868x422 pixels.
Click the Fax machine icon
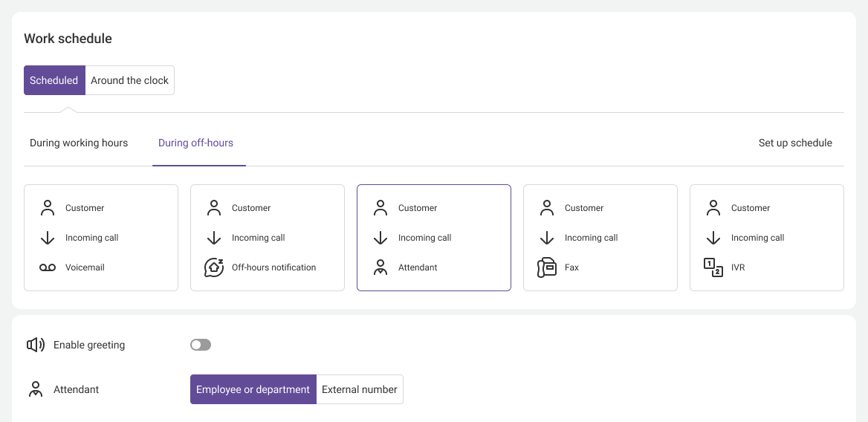pos(547,267)
